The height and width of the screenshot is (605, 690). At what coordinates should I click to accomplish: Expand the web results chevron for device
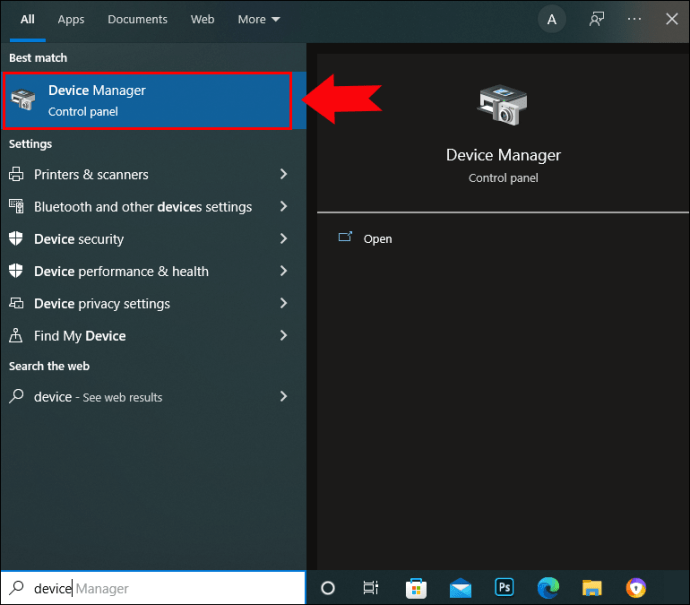coord(284,396)
